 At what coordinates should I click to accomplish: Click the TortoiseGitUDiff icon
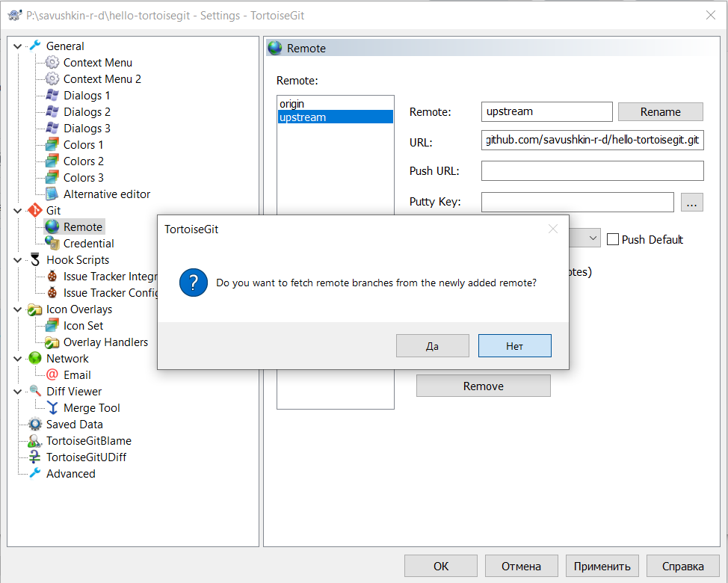pos(35,457)
